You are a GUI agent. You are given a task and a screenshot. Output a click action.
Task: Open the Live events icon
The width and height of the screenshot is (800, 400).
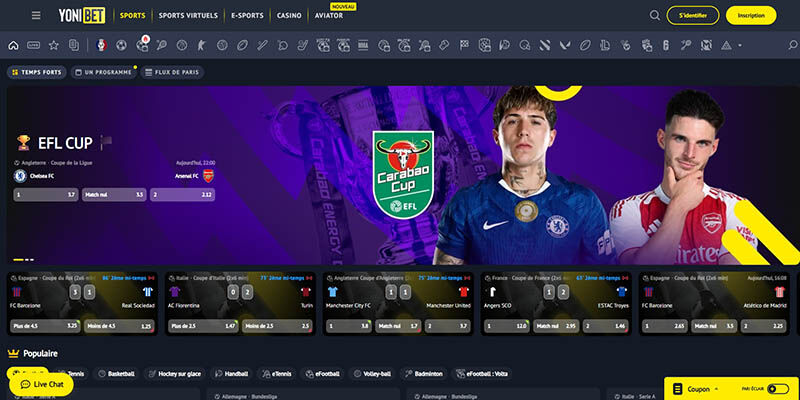coord(34,45)
